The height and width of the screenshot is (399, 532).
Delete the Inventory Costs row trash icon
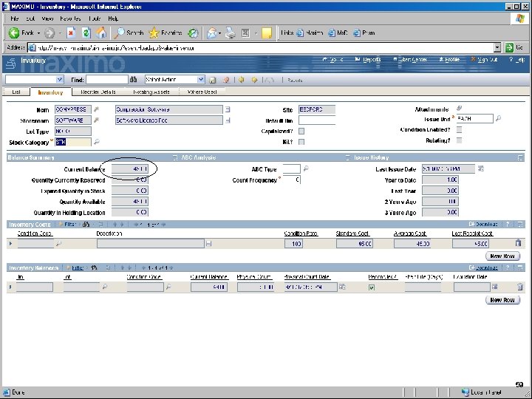click(x=518, y=243)
